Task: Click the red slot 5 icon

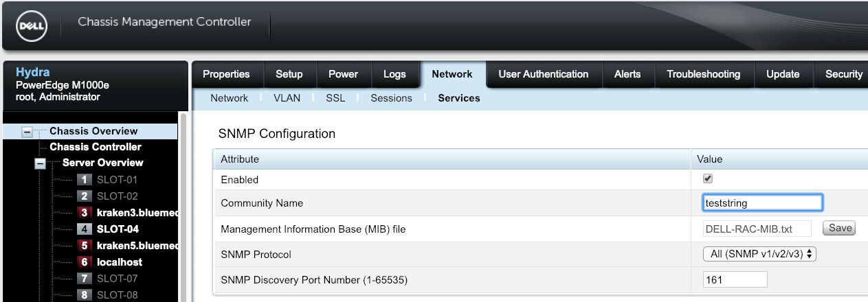Action: click(x=85, y=246)
